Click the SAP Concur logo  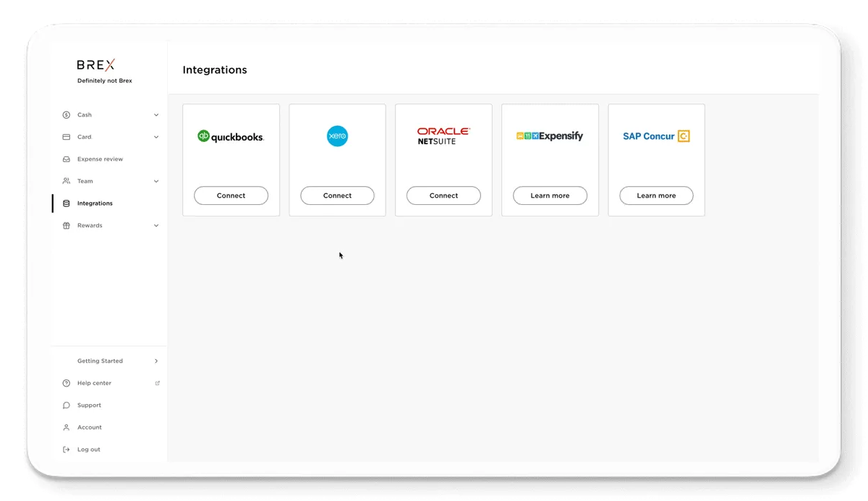pyautogui.click(x=656, y=136)
